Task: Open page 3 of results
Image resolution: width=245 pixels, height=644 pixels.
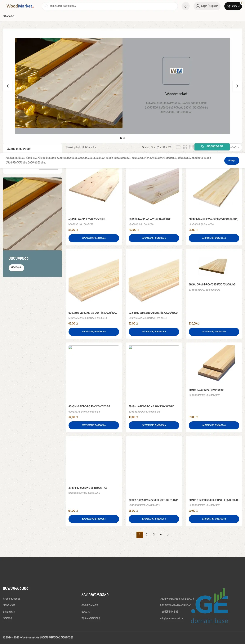Action: pyautogui.click(x=154, y=534)
